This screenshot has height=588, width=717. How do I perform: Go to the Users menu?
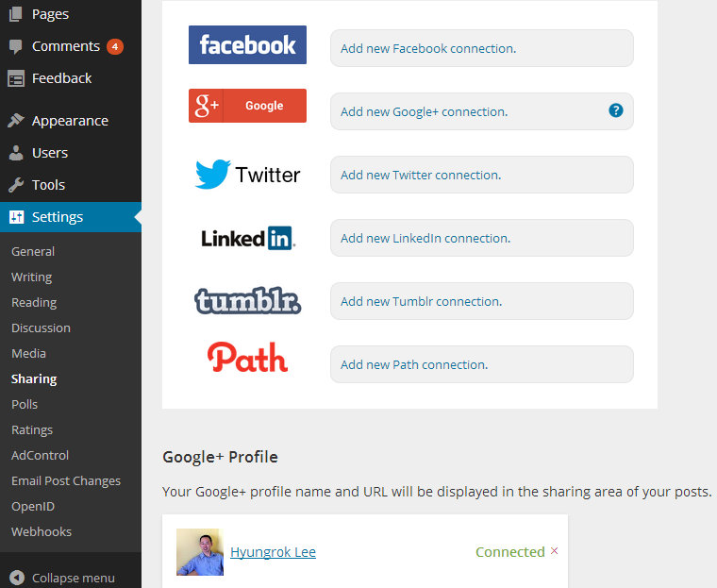49,153
